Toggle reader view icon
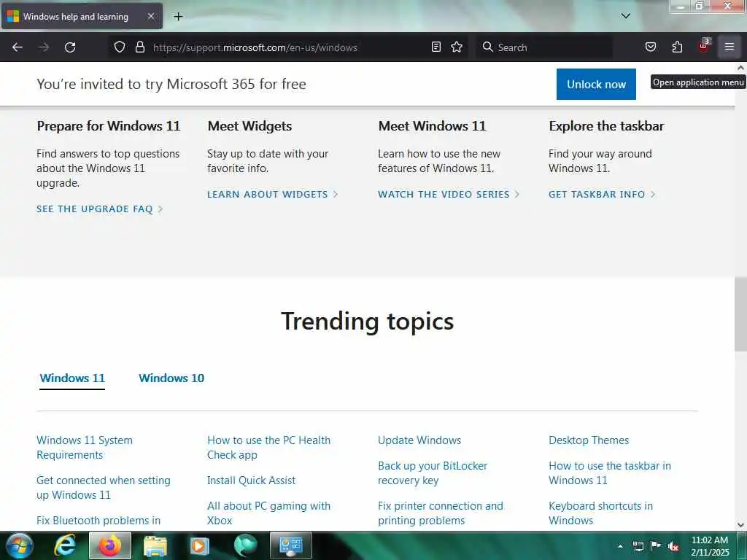This screenshot has width=747, height=560. (436, 47)
